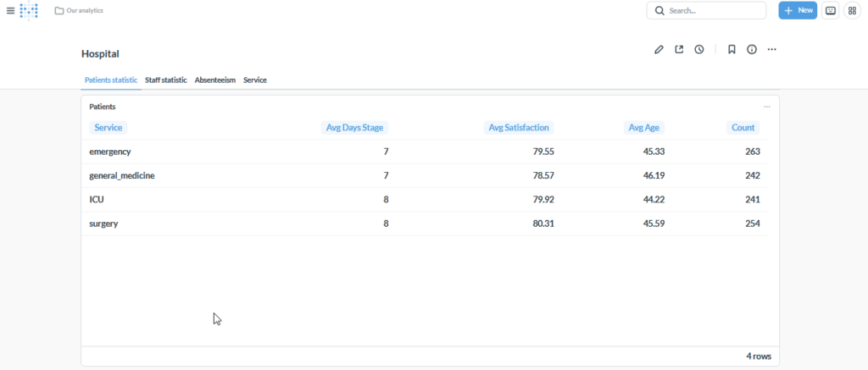Click count value 242
Viewport: 868px width, 370px height.
pyautogui.click(x=753, y=176)
